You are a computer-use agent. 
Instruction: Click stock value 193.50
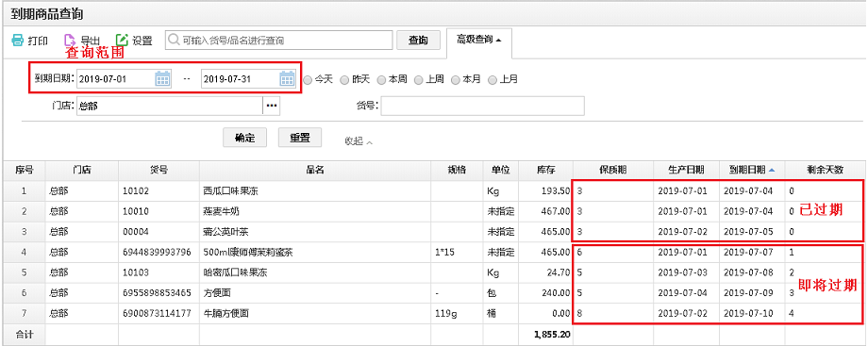557,191
